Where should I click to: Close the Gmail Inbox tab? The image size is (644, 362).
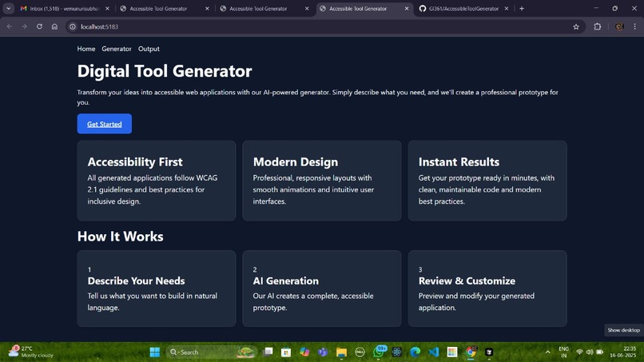(x=107, y=8)
